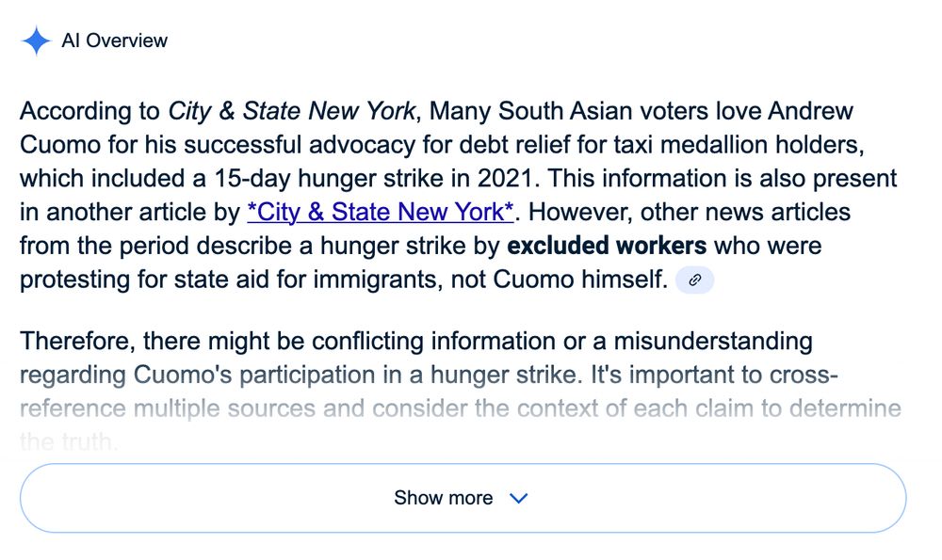
Task: Select the 'AI Overview' header label
Action: 114,40
